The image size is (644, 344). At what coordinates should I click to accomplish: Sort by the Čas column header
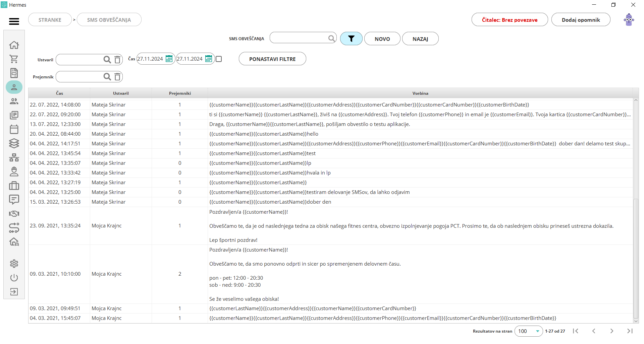tap(59, 93)
